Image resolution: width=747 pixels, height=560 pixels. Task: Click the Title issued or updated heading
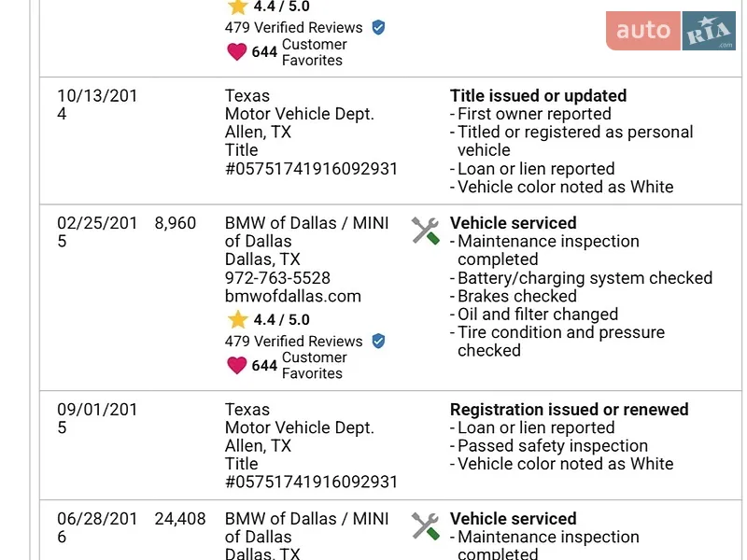coord(539,96)
